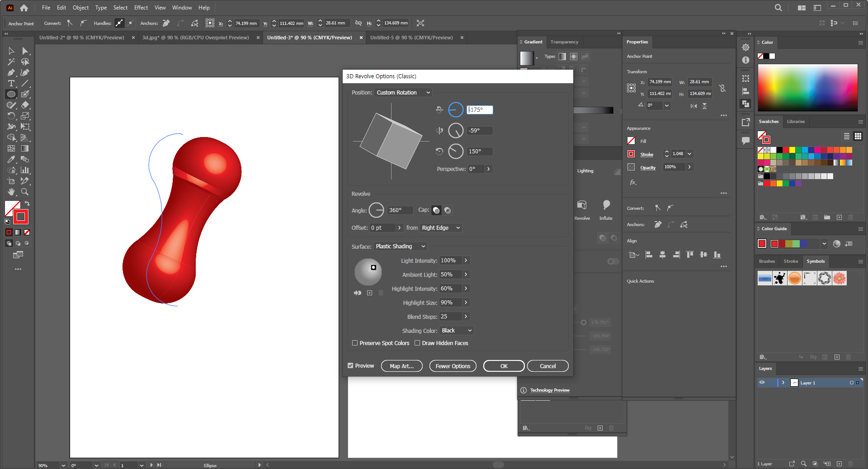Select the Direct Selection tool

tap(25, 51)
